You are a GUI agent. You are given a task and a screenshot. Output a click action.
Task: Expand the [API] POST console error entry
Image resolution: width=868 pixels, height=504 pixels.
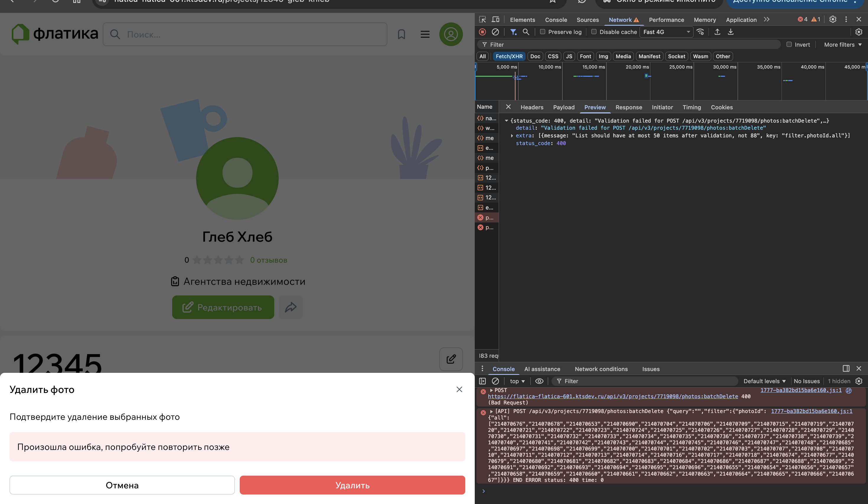point(491,411)
